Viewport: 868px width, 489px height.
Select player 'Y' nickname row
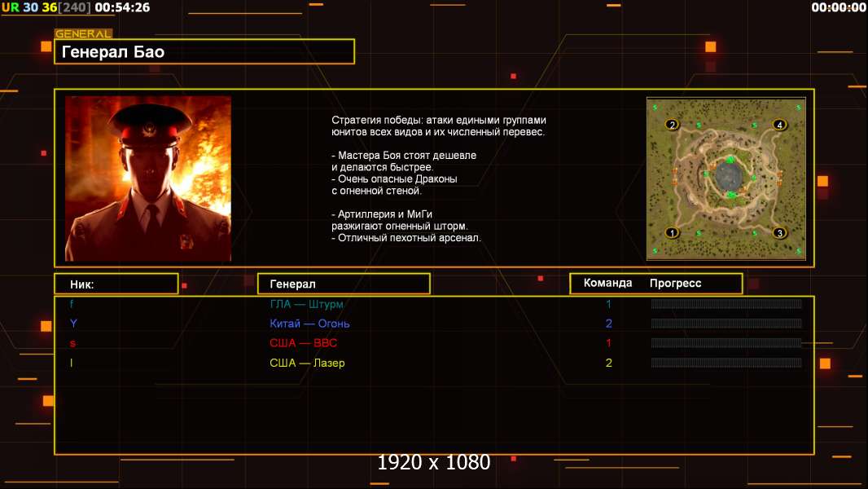73,324
